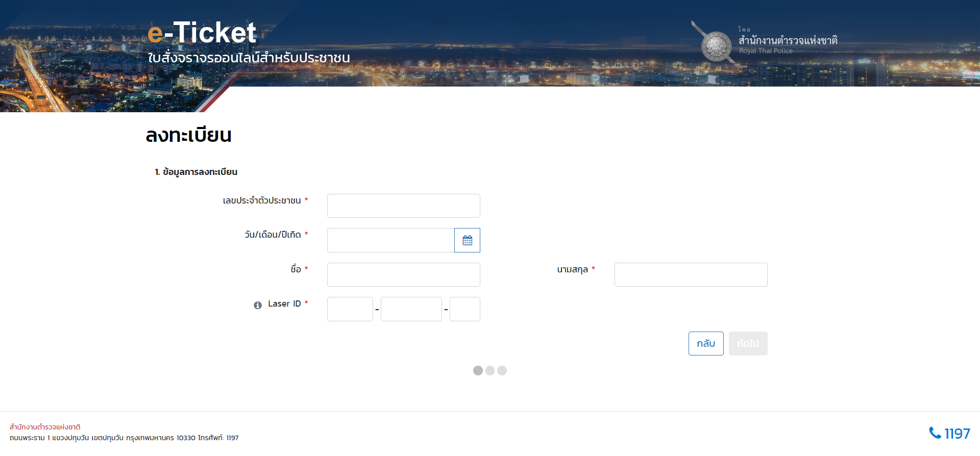Focus the นามสกุล last name field
Viewport: 980px width, 456px height.
691,274
